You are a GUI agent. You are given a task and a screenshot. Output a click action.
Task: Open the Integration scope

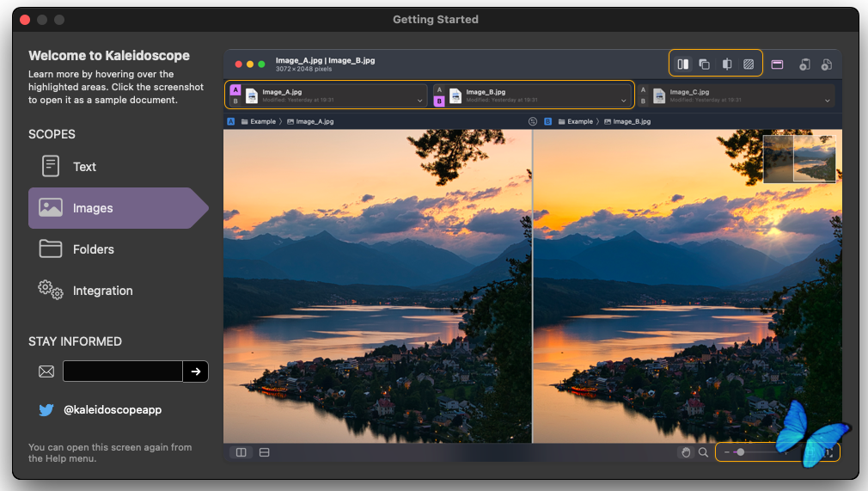pyautogui.click(x=102, y=291)
